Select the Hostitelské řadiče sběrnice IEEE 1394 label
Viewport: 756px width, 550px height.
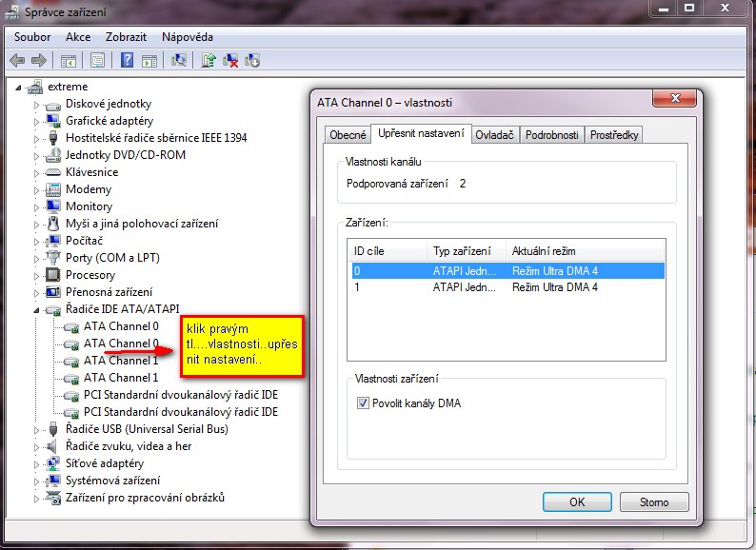pyautogui.click(x=156, y=138)
